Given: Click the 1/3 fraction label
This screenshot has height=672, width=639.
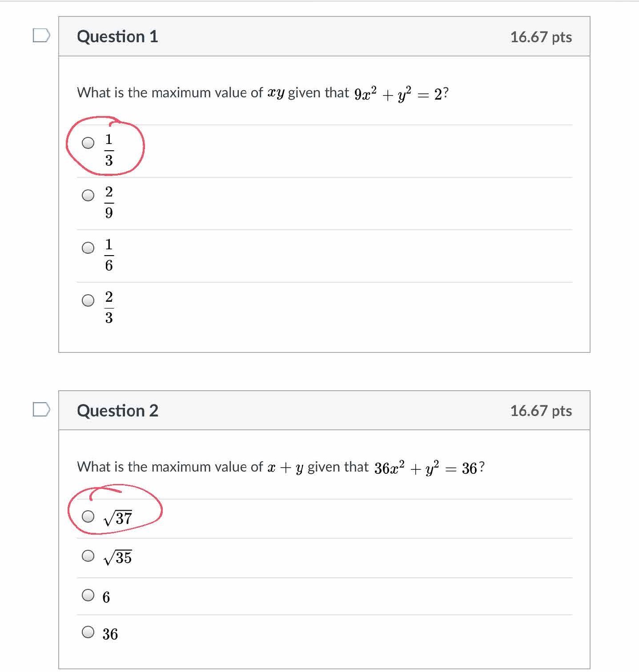Looking at the screenshot, I should pos(109,150).
